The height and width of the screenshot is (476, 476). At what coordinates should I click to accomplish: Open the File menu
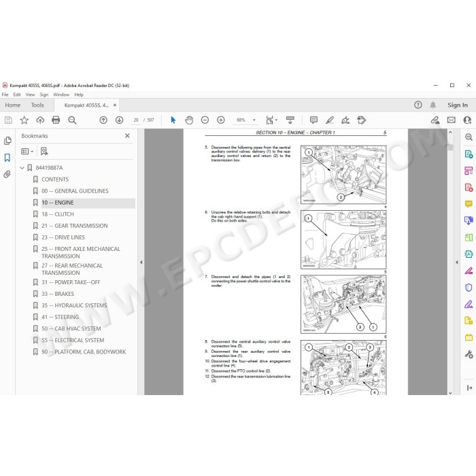tap(5, 95)
